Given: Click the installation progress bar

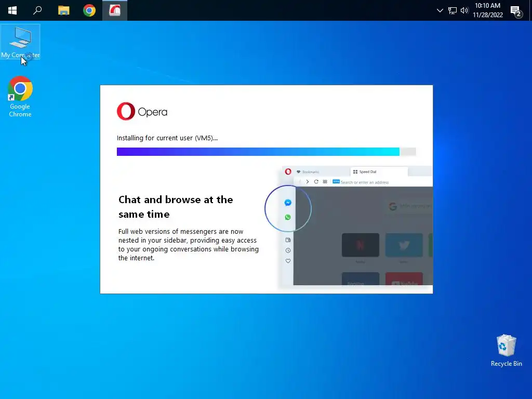Looking at the screenshot, I should click(267, 152).
